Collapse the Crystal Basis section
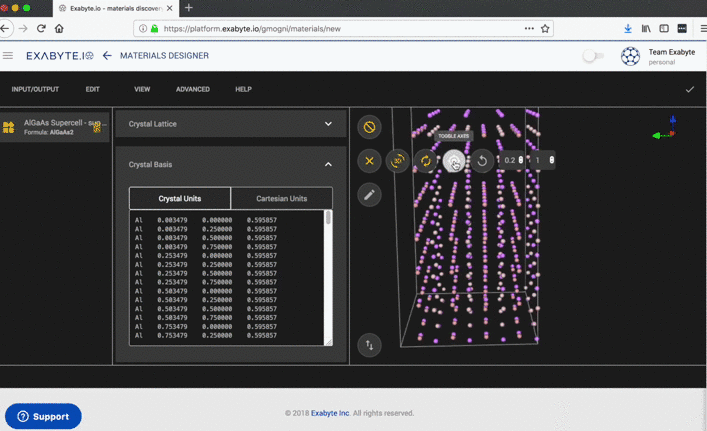 [328, 164]
